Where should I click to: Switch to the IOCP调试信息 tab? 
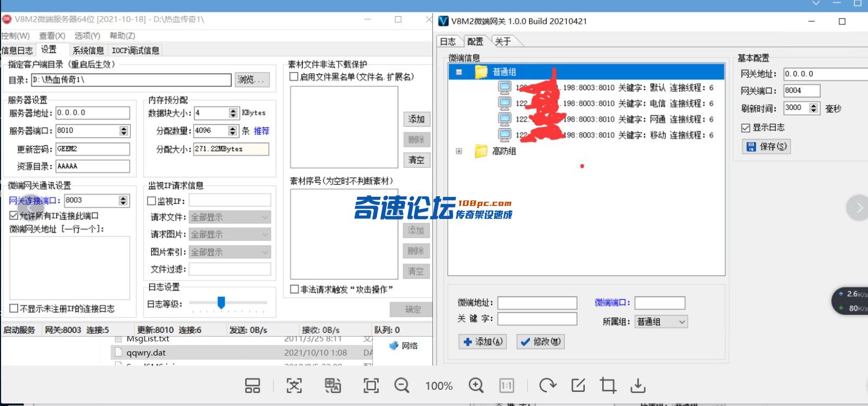coord(136,50)
